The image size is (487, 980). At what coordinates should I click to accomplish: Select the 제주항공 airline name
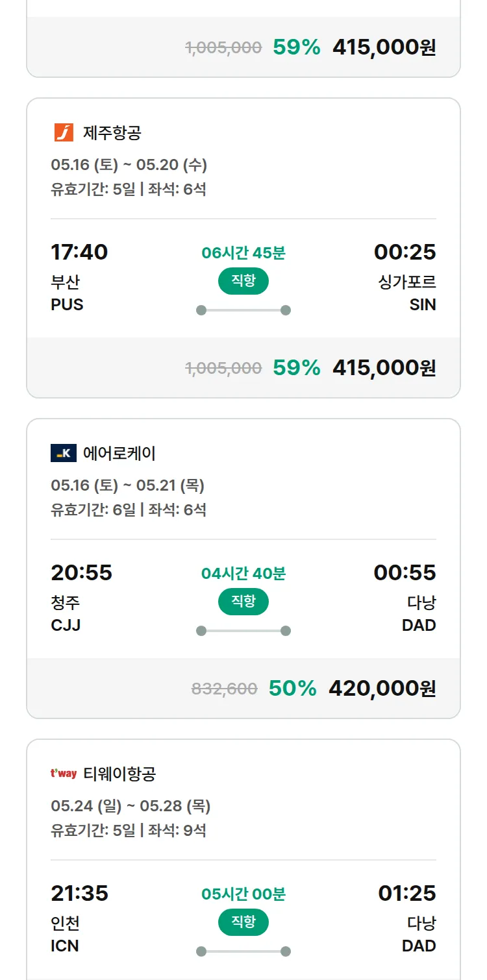(112, 133)
